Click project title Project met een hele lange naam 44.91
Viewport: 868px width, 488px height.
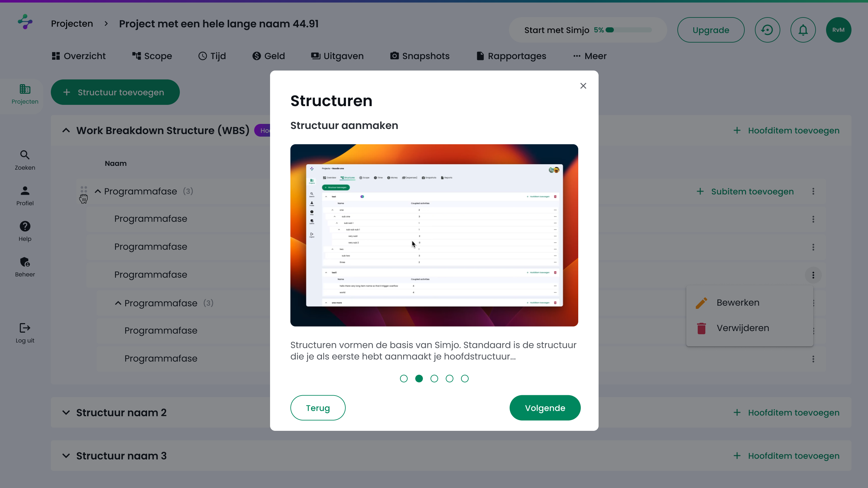click(x=219, y=24)
